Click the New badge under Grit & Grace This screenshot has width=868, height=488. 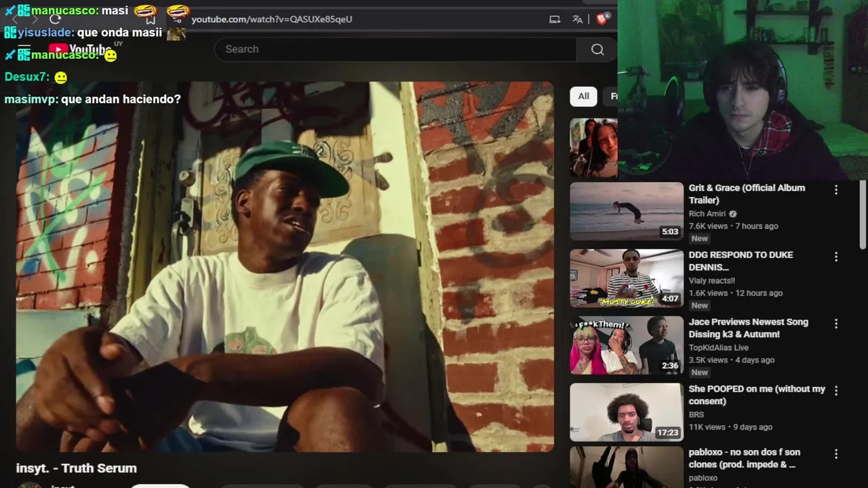click(699, 239)
